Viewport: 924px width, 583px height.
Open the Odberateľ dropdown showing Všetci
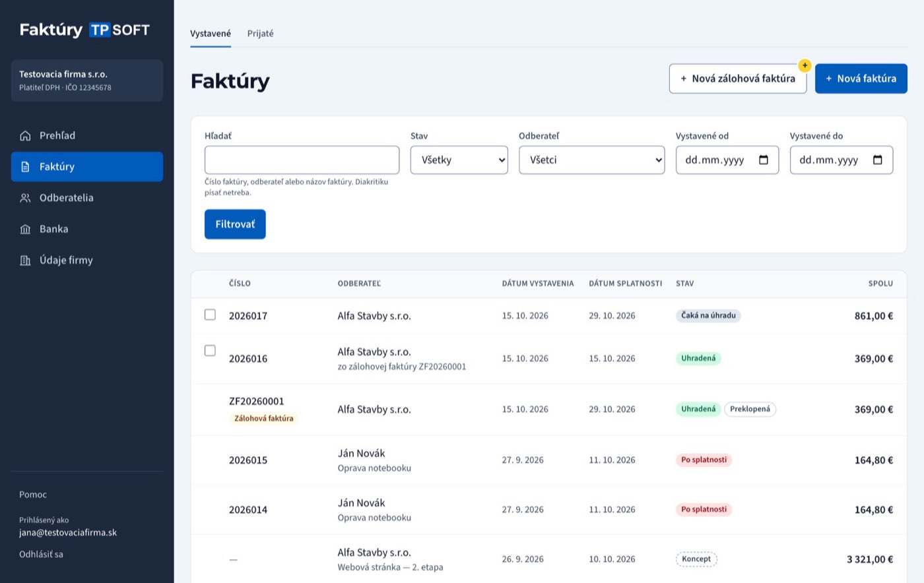click(592, 160)
